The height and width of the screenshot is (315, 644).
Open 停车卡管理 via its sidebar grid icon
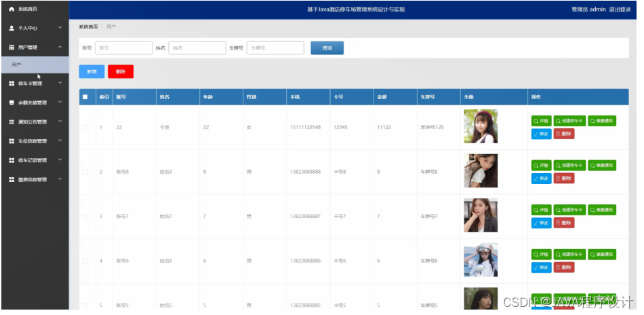[x=12, y=84]
